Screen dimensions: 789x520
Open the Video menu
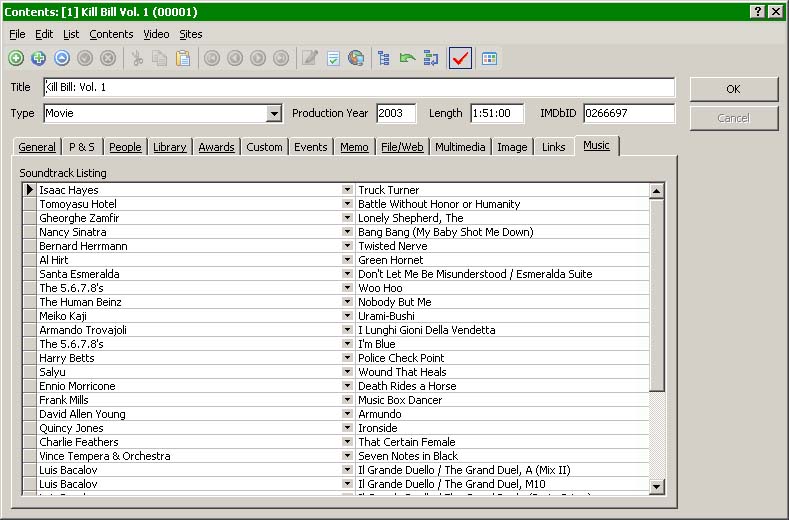click(156, 34)
